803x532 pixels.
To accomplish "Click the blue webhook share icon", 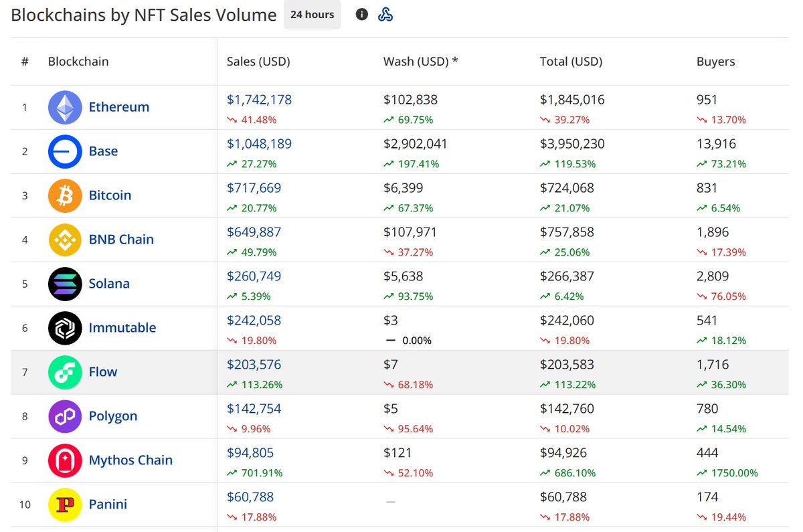I will click(x=385, y=14).
